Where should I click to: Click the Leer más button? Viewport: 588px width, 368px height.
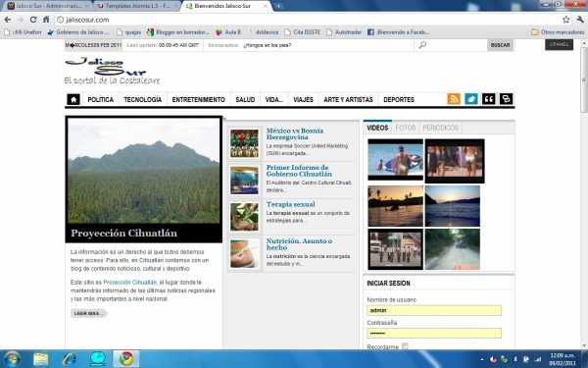[x=88, y=313]
